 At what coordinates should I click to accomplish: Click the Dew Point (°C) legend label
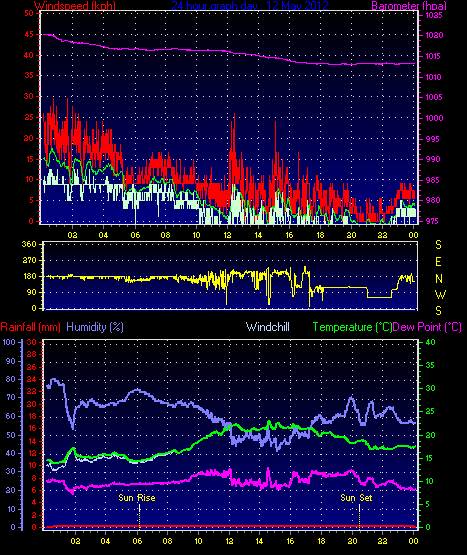point(427,327)
